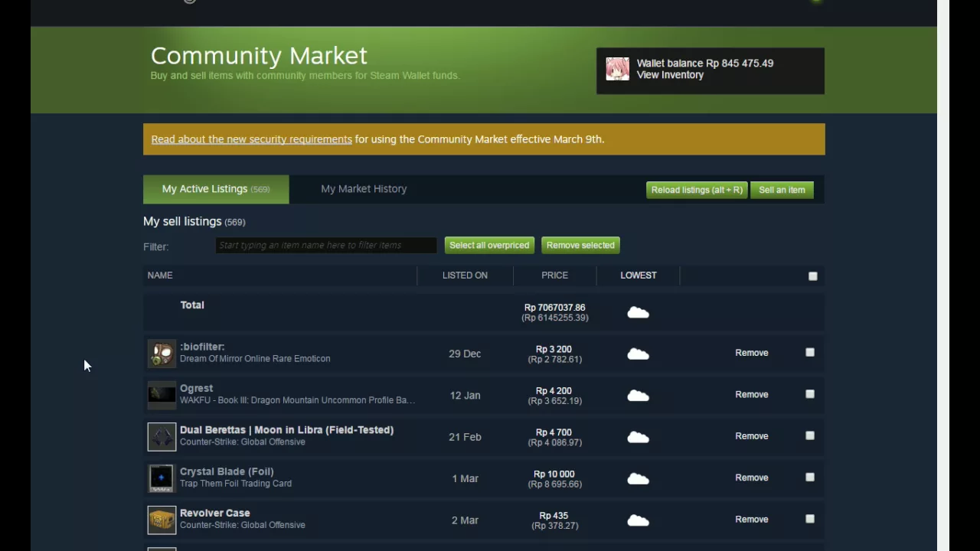This screenshot has height=551, width=980.
Task: Switch to the My Active Listings tab
Action: click(x=216, y=189)
